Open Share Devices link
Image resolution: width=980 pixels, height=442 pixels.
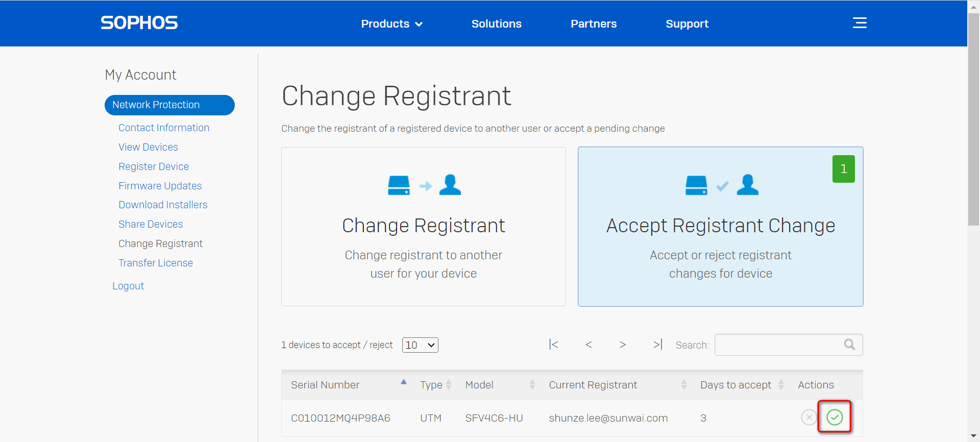tap(151, 224)
